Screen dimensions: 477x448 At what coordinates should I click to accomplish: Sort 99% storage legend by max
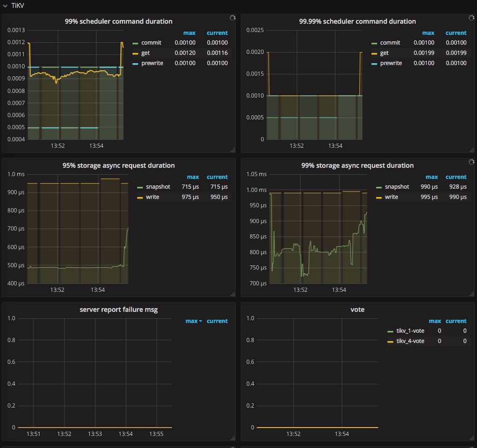432,177
